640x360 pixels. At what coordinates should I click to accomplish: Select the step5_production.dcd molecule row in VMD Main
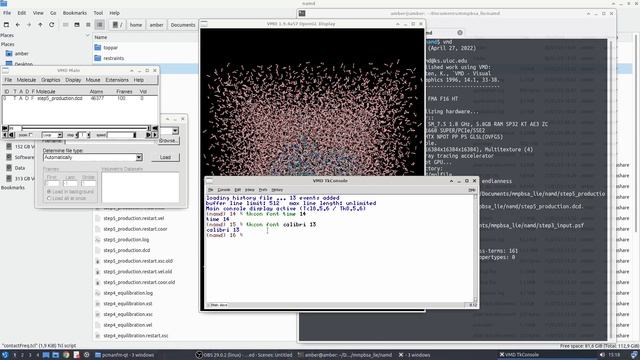[x=80, y=98]
